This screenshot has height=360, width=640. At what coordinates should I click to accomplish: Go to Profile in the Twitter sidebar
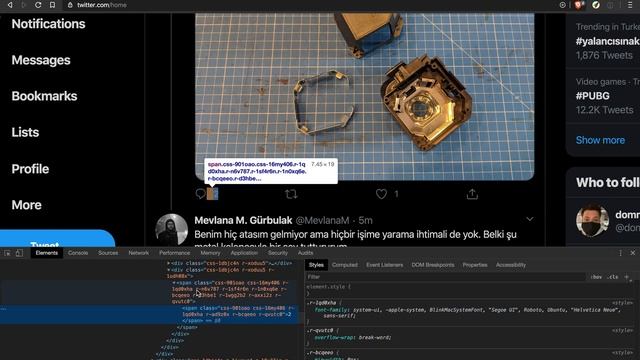[x=30, y=169]
